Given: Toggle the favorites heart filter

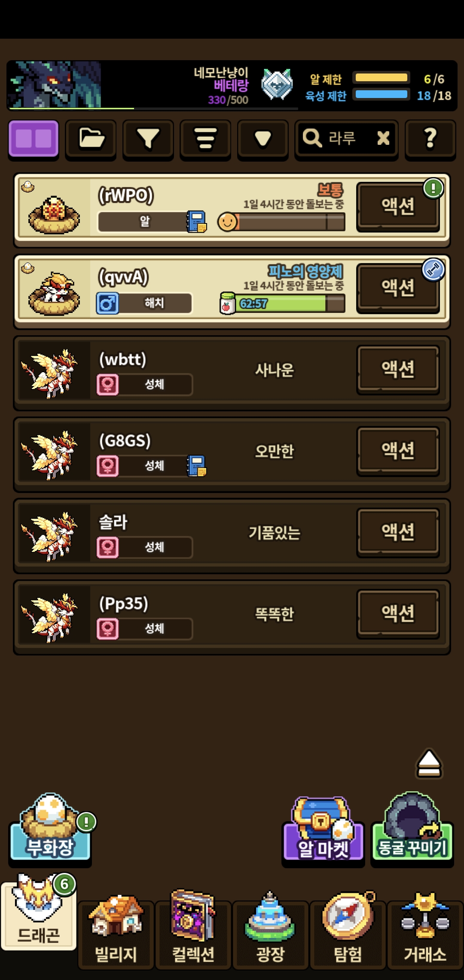Looking at the screenshot, I should point(263,139).
